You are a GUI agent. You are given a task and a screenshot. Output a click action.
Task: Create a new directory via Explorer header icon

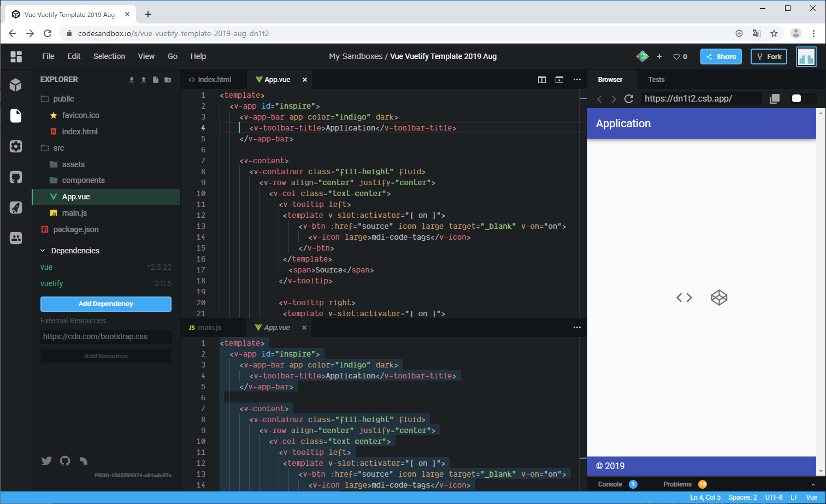click(168, 80)
